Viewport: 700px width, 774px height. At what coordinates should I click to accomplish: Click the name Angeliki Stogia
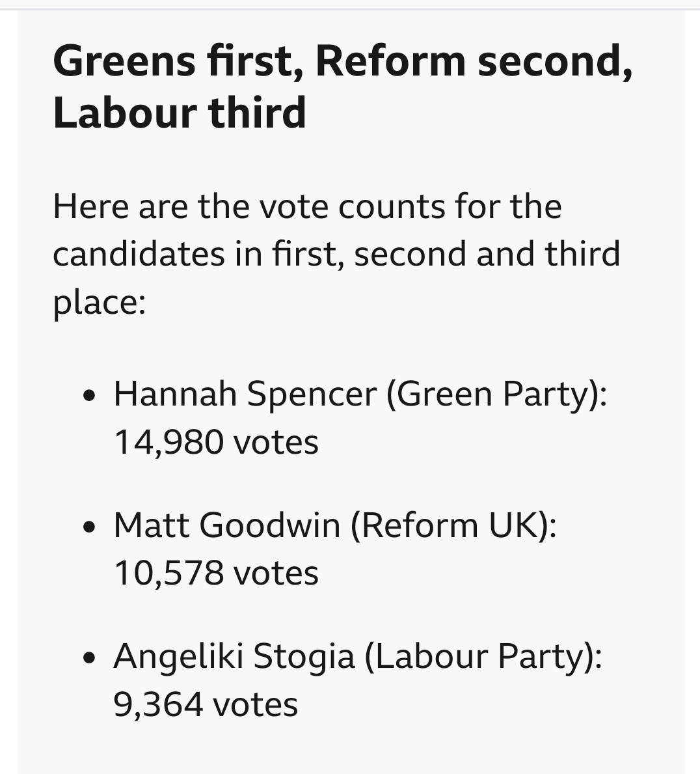(x=234, y=656)
